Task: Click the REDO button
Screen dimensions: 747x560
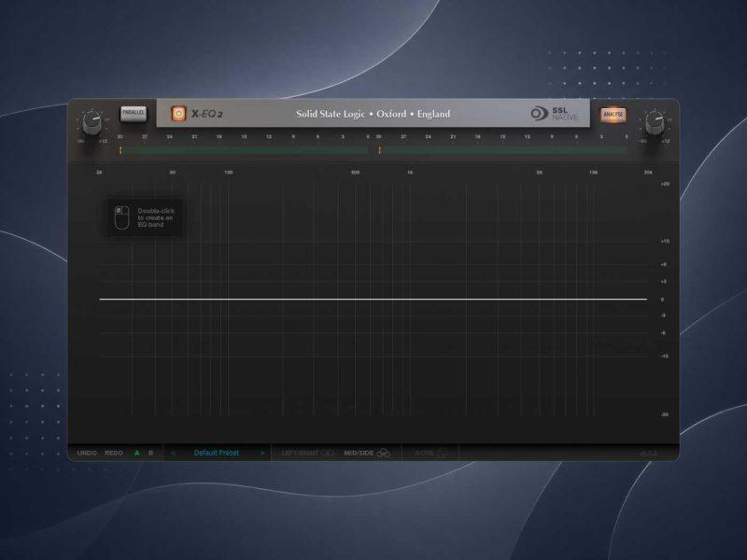Action: [114, 453]
